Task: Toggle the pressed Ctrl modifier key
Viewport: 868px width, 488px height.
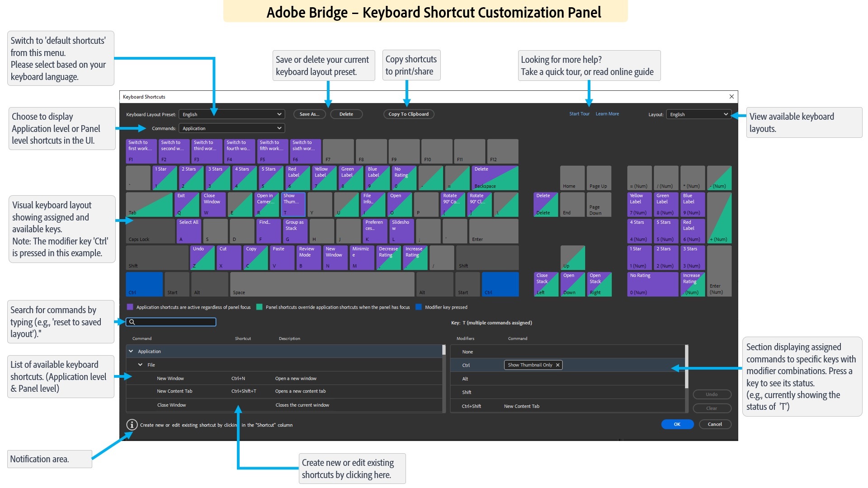Action: 144,284
